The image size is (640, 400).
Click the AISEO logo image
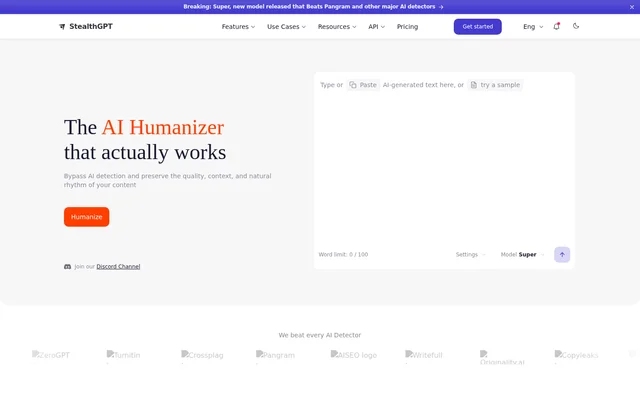354,355
